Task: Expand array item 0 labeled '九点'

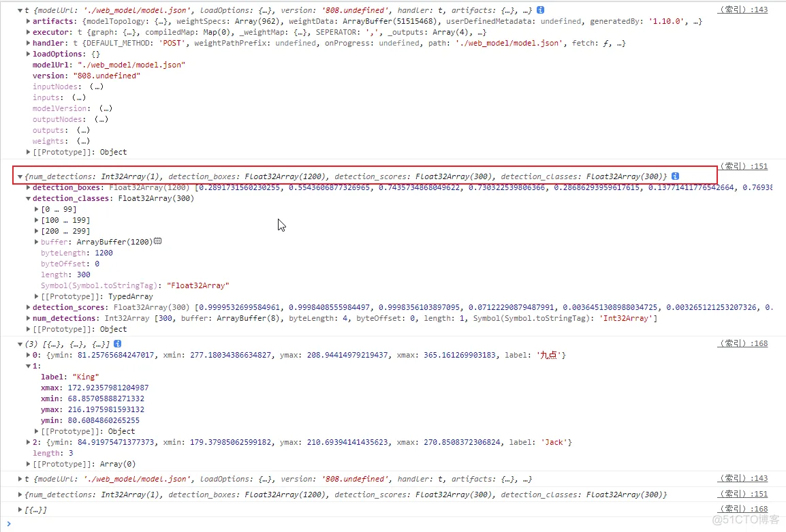Action: [x=29, y=355]
